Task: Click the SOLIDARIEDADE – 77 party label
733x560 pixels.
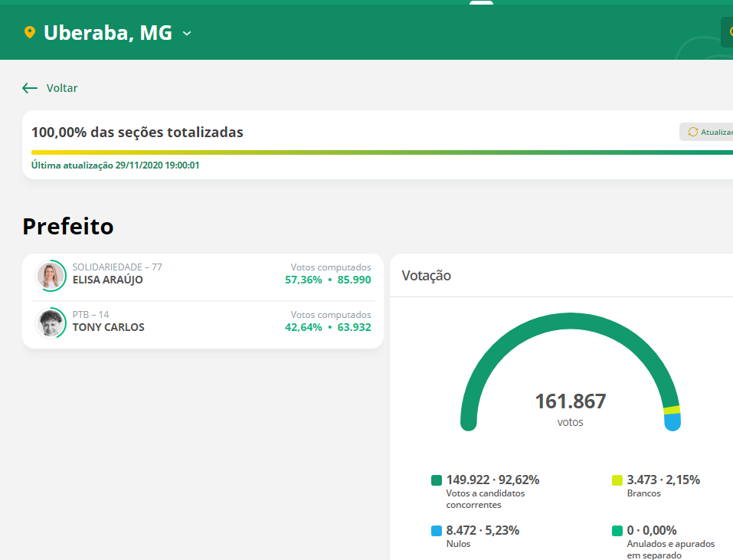Action: tap(117, 267)
